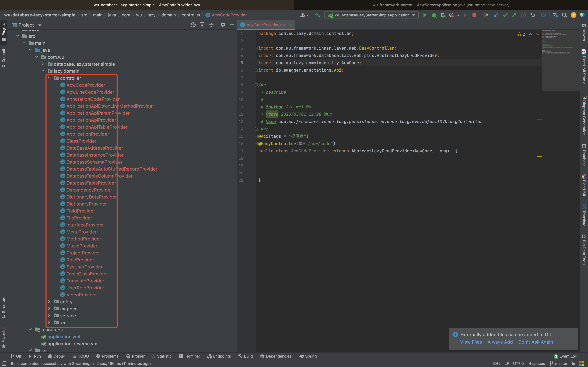
Task: Click Git push green arrow icon
Action: click(x=514, y=15)
